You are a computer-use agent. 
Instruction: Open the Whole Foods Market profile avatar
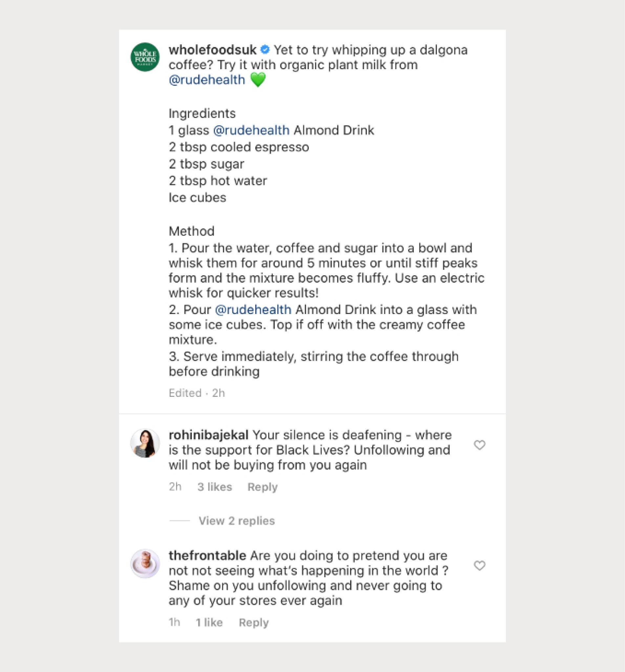pyautogui.click(x=145, y=57)
